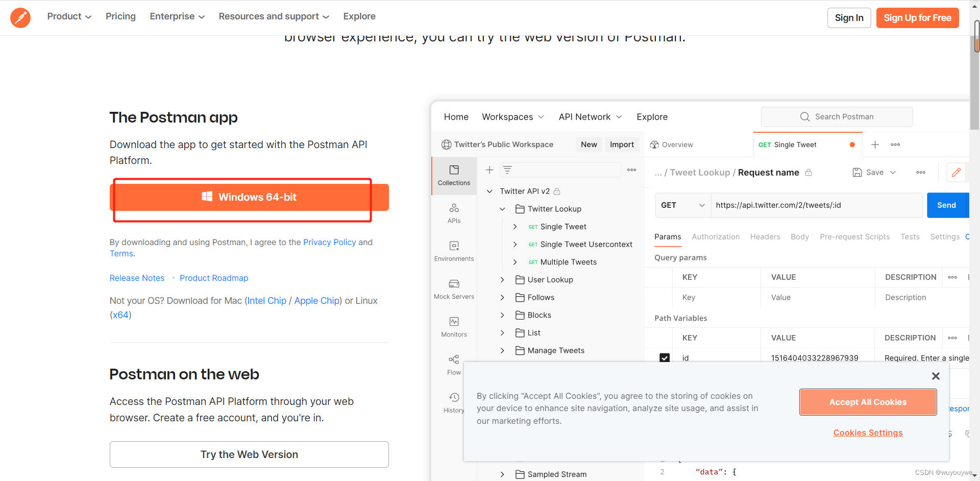Open the Workspaces dropdown
Image resolution: width=980 pixels, height=481 pixels.
pos(513,117)
